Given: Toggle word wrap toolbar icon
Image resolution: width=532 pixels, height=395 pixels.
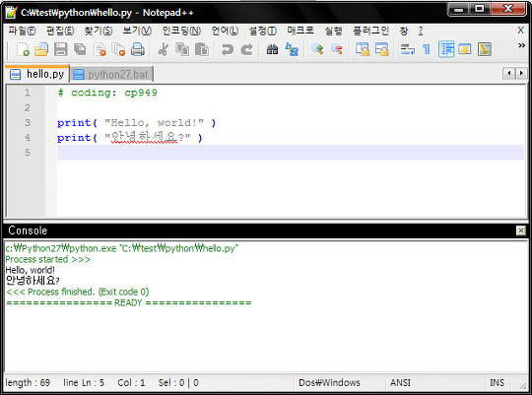Looking at the screenshot, I should (407, 49).
